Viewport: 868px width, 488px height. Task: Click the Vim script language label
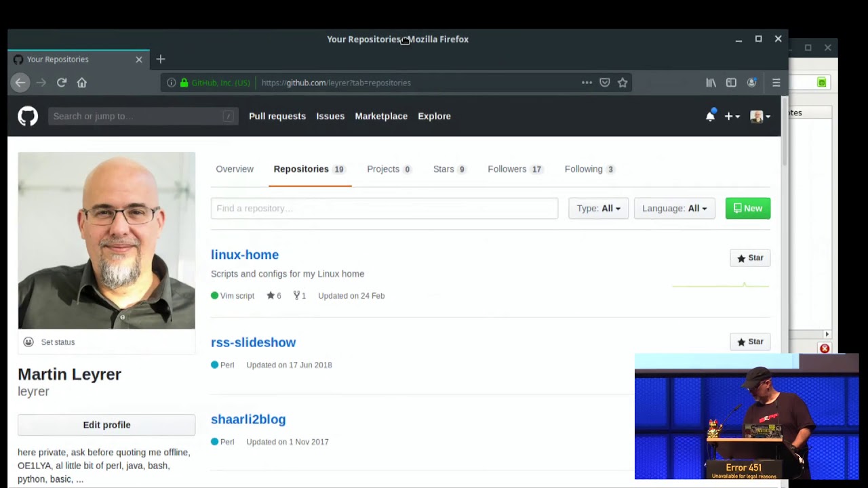click(x=237, y=296)
